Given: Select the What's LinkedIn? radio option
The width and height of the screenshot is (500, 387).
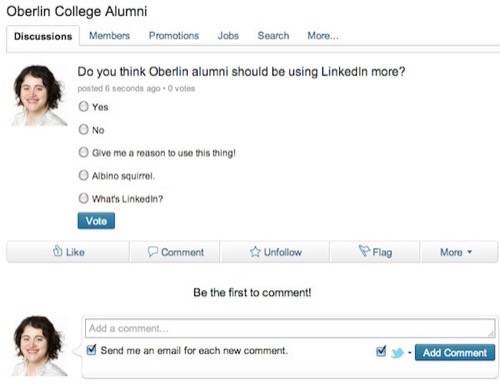Looking at the screenshot, I should click(83, 198).
